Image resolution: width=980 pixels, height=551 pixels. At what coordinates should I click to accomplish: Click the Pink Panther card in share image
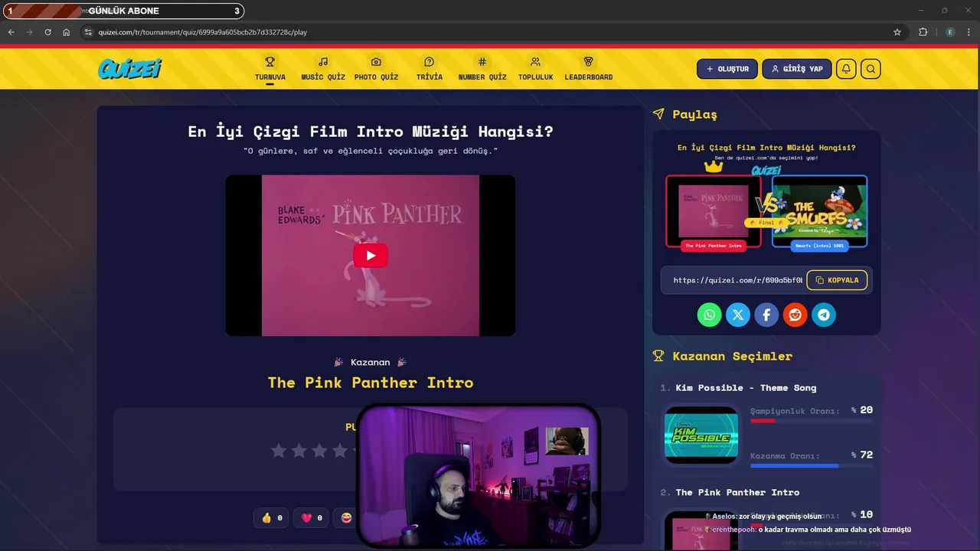coord(713,212)
